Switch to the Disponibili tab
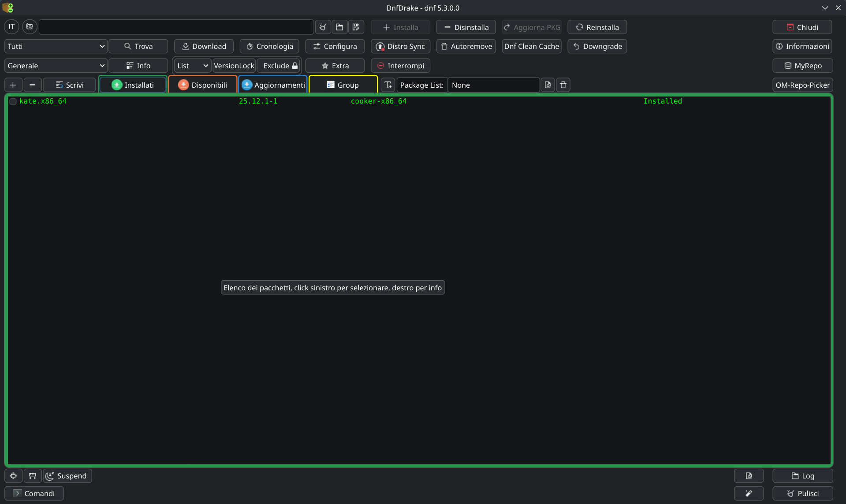Image resolution: width=846 pixels, height=504 pixels. [203, 85]
